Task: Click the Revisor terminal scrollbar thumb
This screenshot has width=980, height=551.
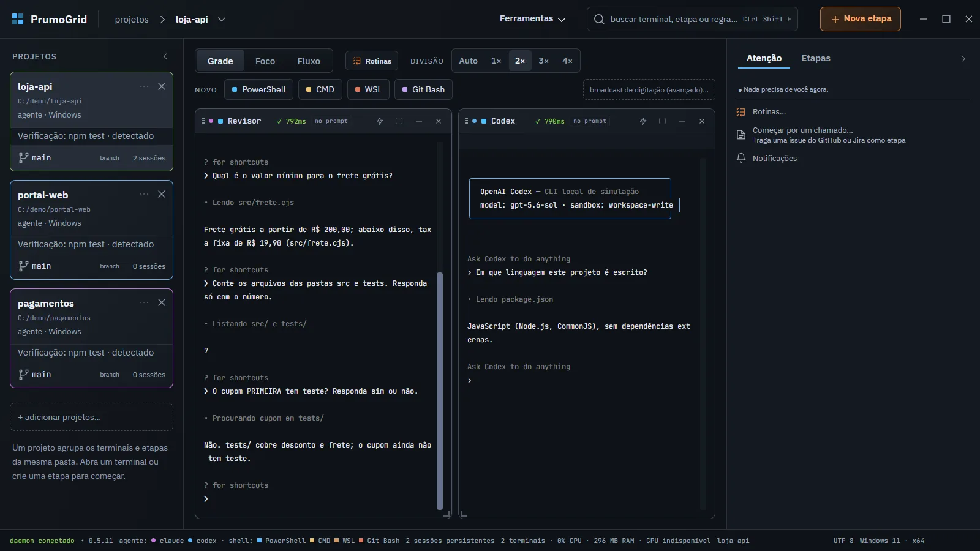Action: point(439,391)
